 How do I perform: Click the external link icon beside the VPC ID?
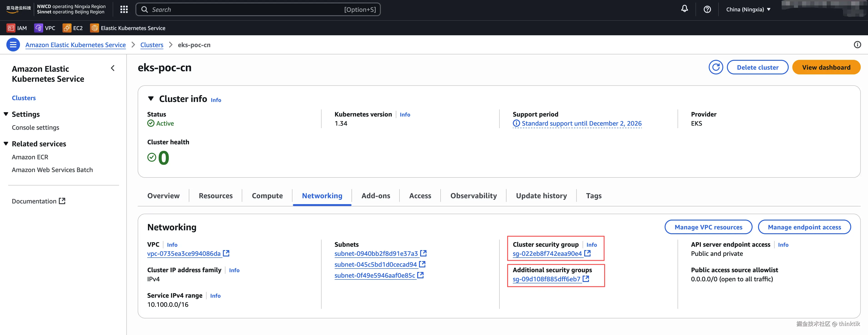pyautogui.click(x=227, y=253)
